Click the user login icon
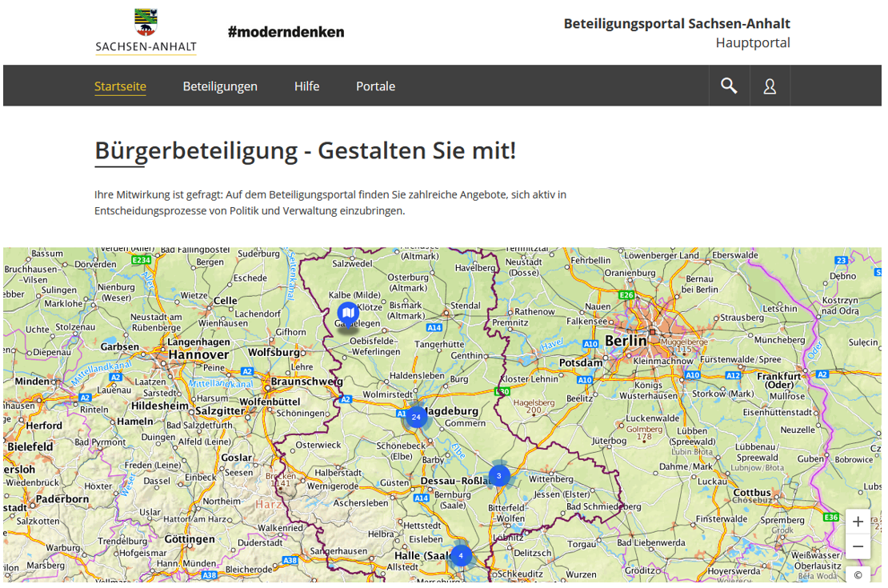The image size is (888, 588). 770,86
